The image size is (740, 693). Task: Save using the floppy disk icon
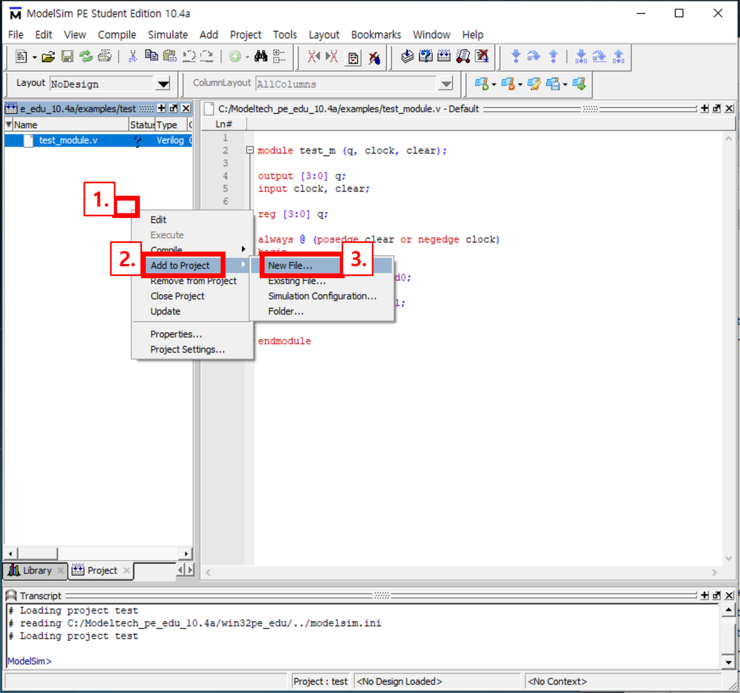[x=67, y=57]
